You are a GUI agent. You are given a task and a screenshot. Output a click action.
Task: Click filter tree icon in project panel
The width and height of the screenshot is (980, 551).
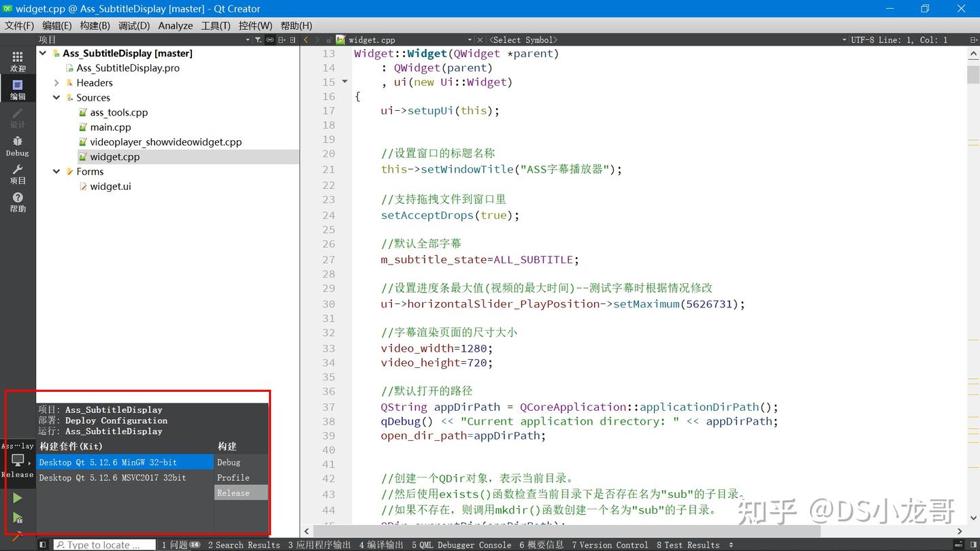[x=258, y=40]
